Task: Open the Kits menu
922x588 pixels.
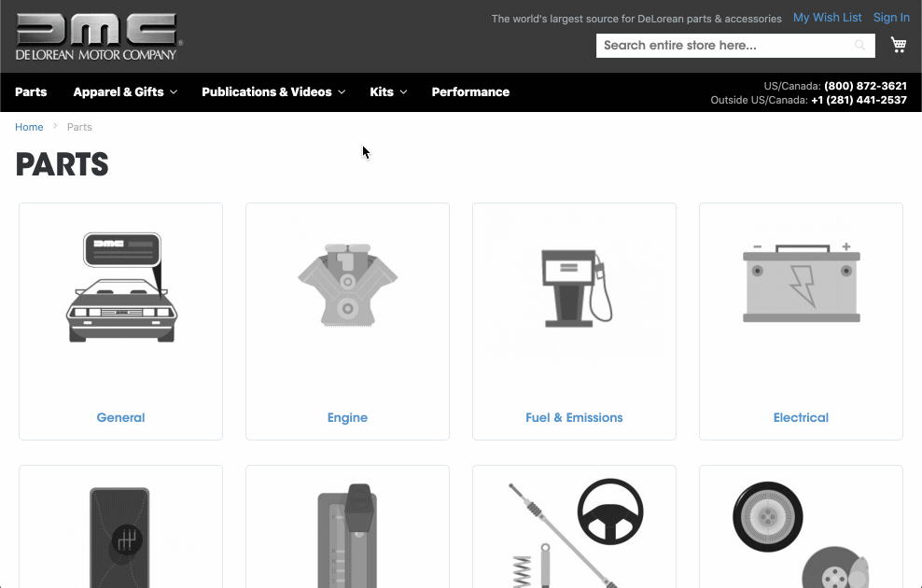Action: (382, 91)
